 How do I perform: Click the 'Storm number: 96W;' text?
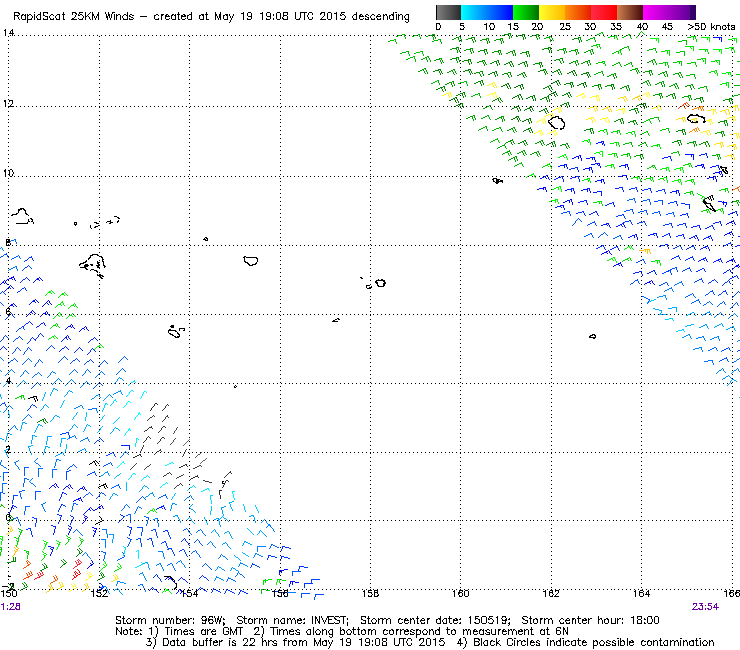(x=170, y=620)
